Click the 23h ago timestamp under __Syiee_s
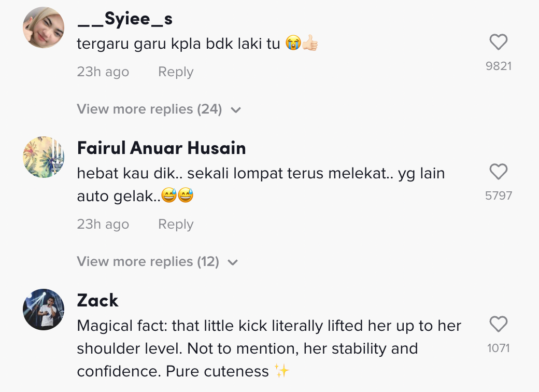 point(103,72)
